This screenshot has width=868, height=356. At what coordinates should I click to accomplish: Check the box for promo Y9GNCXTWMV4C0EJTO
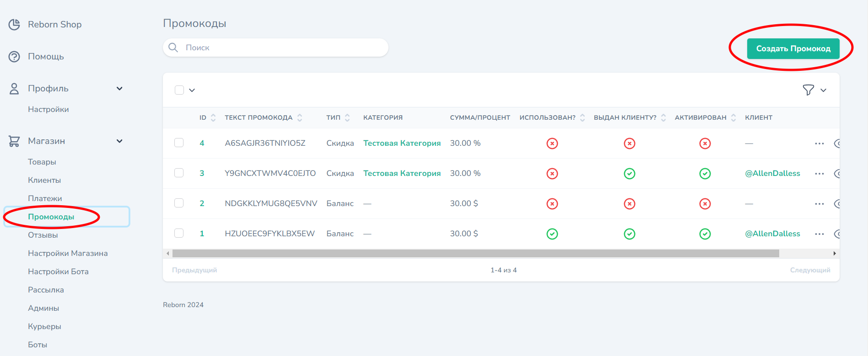tap(179, 173)
